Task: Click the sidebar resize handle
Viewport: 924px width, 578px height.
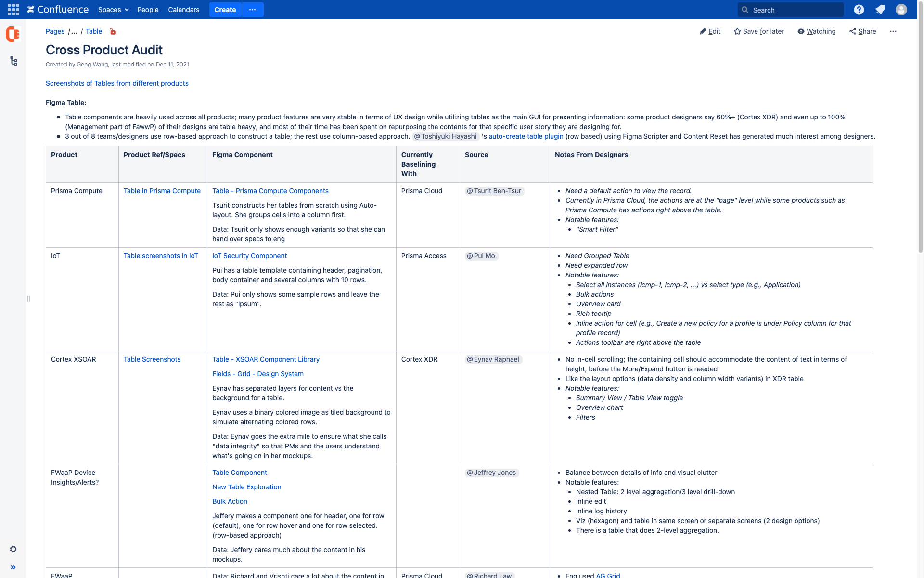Action: coord(29,299)
